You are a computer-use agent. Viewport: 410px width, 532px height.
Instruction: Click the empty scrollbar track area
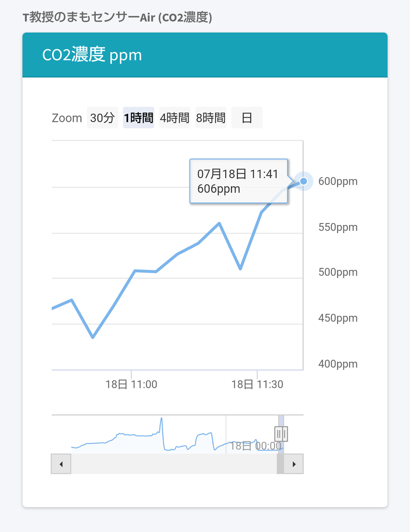tap(173, 464)
